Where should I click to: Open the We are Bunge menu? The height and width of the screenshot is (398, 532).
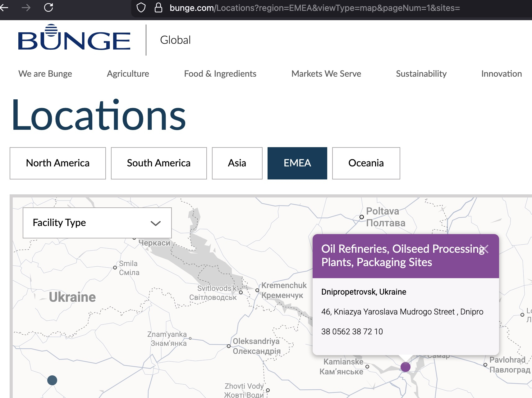click(45, 74)
